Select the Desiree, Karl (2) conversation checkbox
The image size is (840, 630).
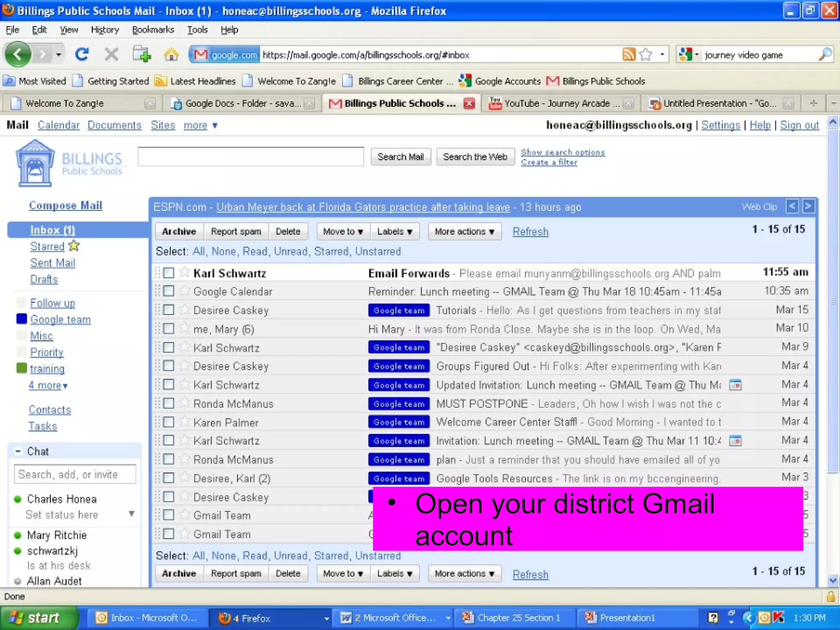click(169, 478)
